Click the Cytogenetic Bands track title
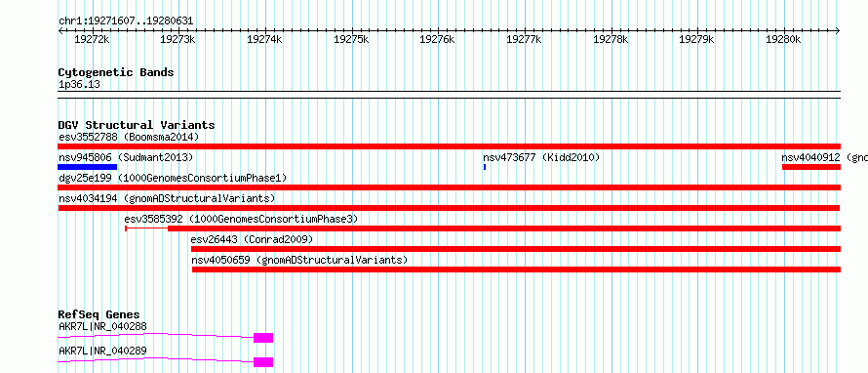This screenshot has width=868, height=373. (x=116, y=72)
